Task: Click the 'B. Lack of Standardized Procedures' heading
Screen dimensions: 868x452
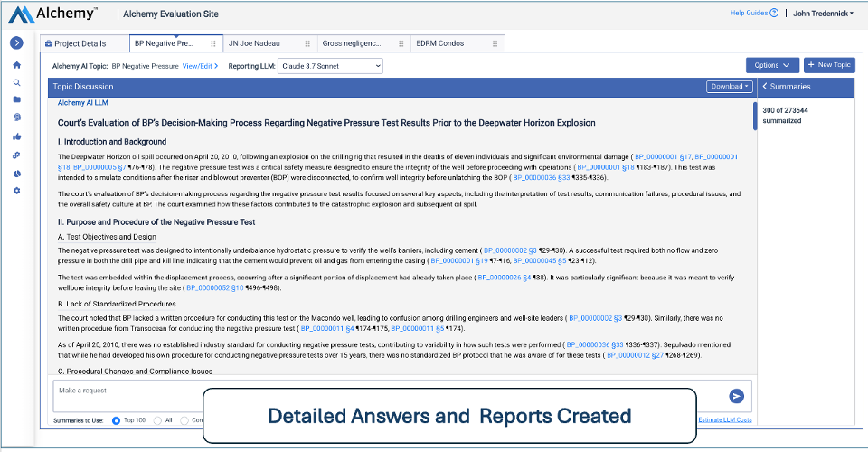Action: [117, 304]
